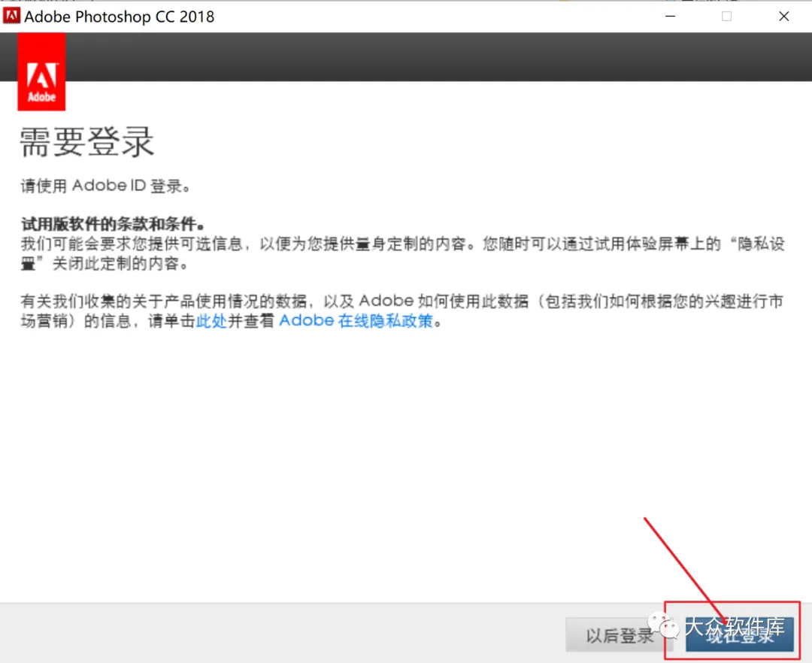Image resolution: width=812 pixels, height=663 pixels.
Task: Open the Adobe 在线隐私政策 link
Action: pos(356,321)
